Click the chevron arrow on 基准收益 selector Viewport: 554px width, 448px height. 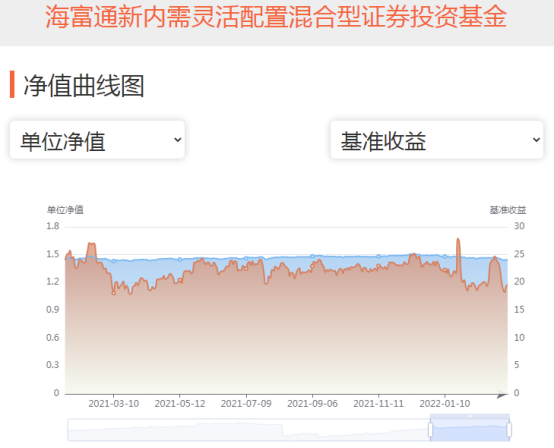[536, 140]
